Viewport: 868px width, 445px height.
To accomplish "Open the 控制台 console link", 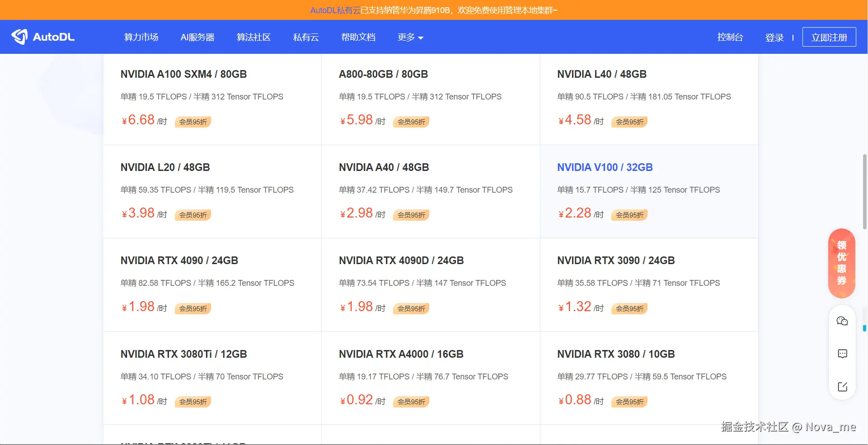I will [x=730, y=37].
